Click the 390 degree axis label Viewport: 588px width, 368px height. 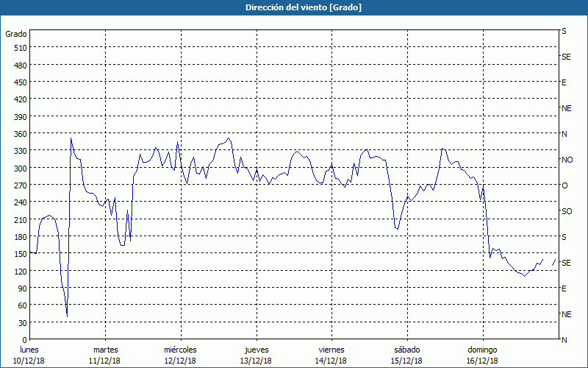(21, 117)
